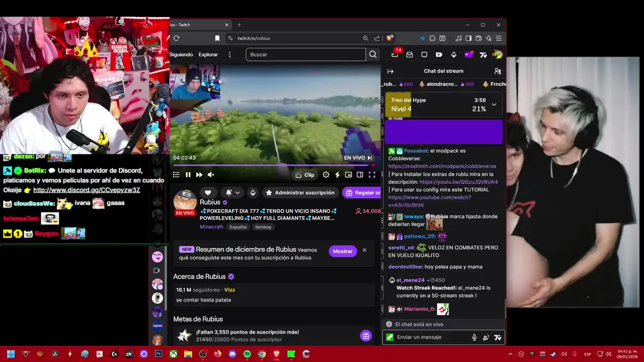Unmute the stream volume speaker icon
This screenshot has width=644, height=362.
coord(211,174)
